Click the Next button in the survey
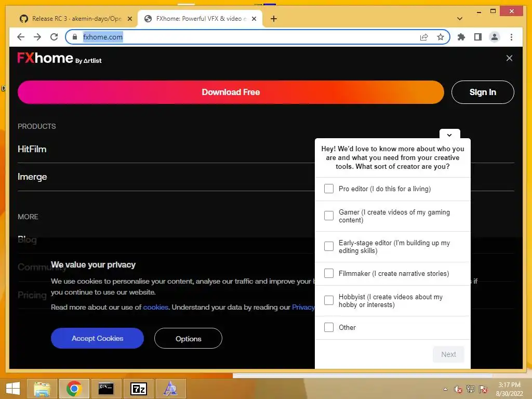The height and width of the screenshot is (399, 532). click(448, 354)
